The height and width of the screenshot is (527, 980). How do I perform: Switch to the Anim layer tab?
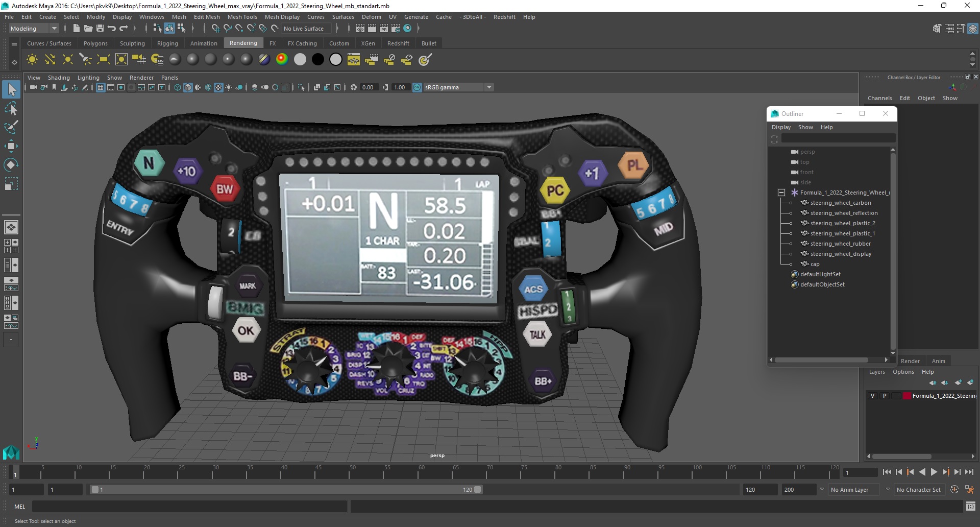pyautogui.click(x=938, y=361)
